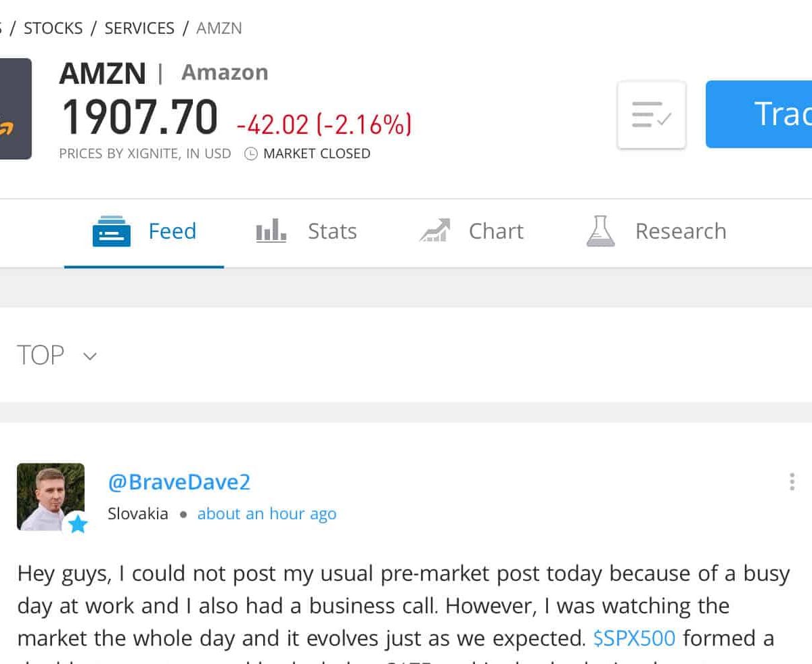Open the Chart tab
Image resolution: width=812 pixels, height=664 pixels.
(471, 231)
